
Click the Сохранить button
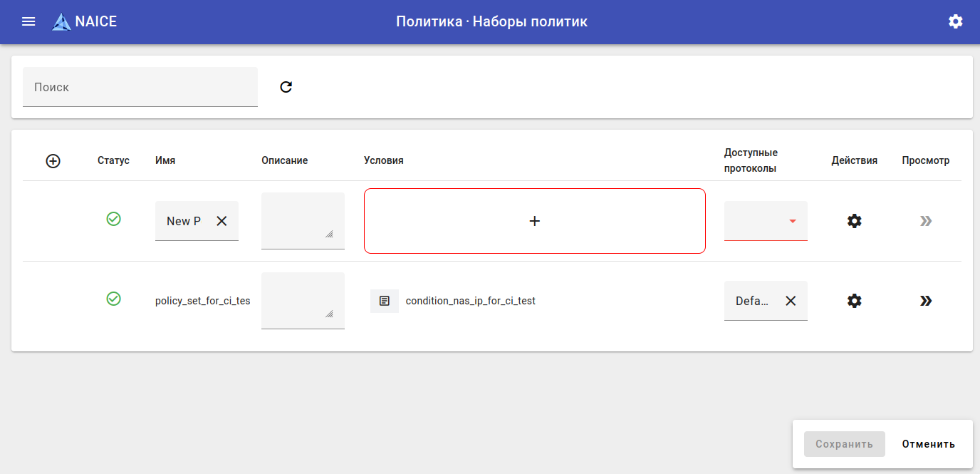(844, 444)
